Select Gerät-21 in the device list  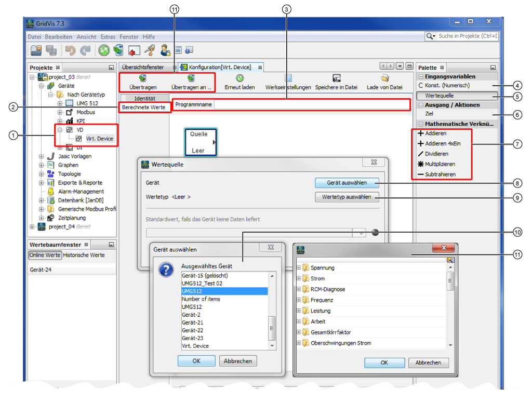click(192, 322)
